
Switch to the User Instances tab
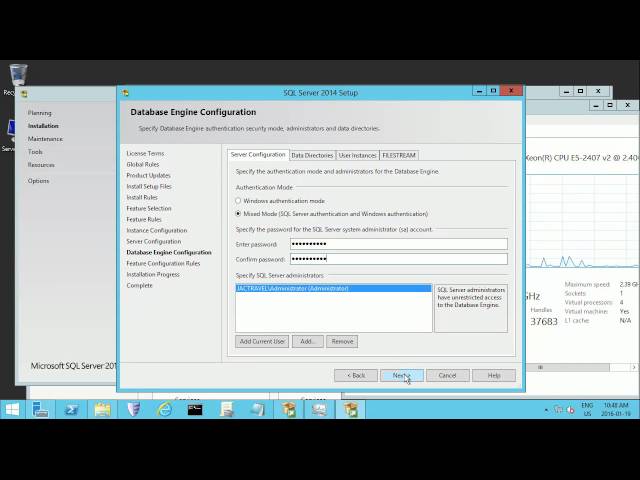[x=358, y=156]
